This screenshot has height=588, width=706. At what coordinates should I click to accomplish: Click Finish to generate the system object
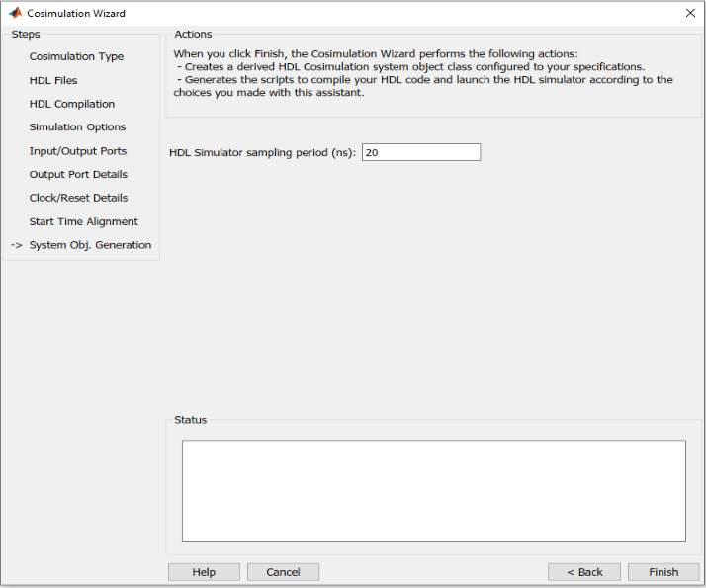(663, 572)
